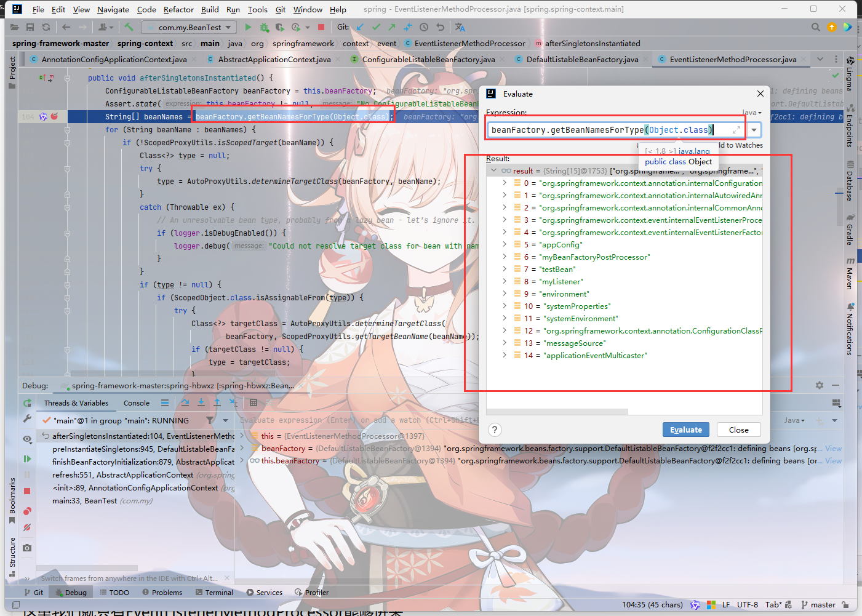The image size is (862, 616).
Task: Build project with the green hammer icon
Action: 129,27
